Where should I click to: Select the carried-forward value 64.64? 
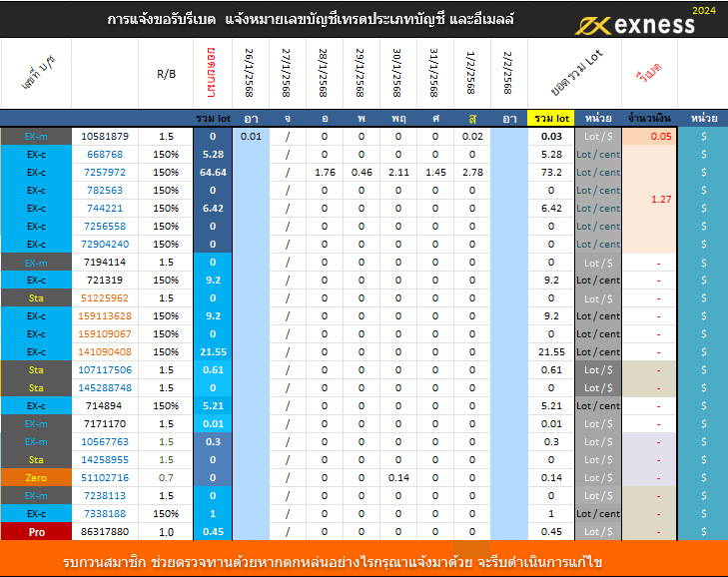[x=213, y=173]
